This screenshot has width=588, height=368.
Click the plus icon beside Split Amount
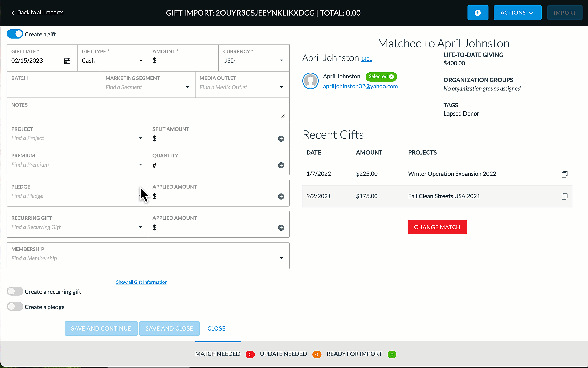tap(281, 139)
